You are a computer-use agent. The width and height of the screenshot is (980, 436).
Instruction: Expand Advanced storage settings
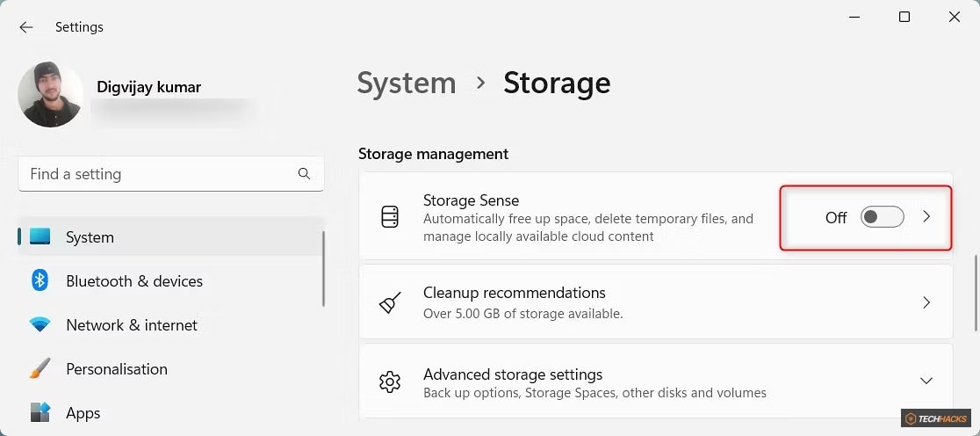pyautogui.click(x=926, y=381)
